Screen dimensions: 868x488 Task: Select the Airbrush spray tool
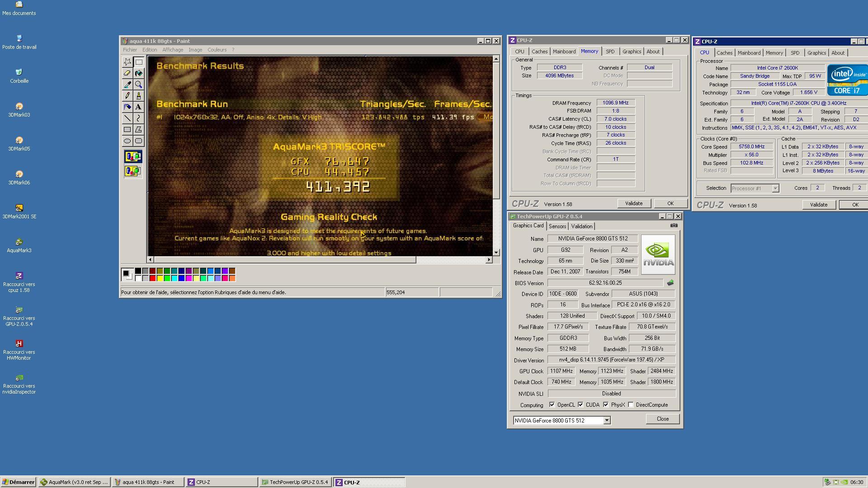(127, 107)
